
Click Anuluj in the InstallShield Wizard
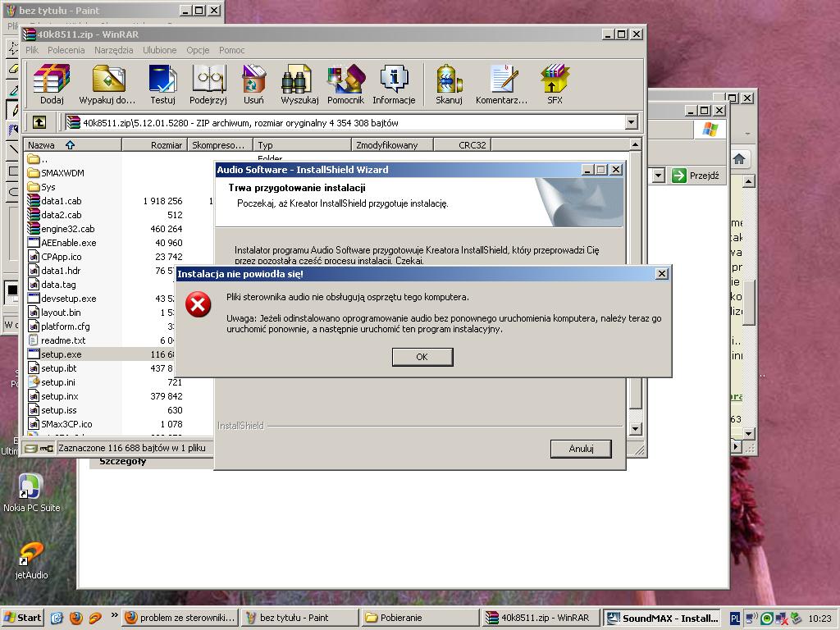click(581, 449)
